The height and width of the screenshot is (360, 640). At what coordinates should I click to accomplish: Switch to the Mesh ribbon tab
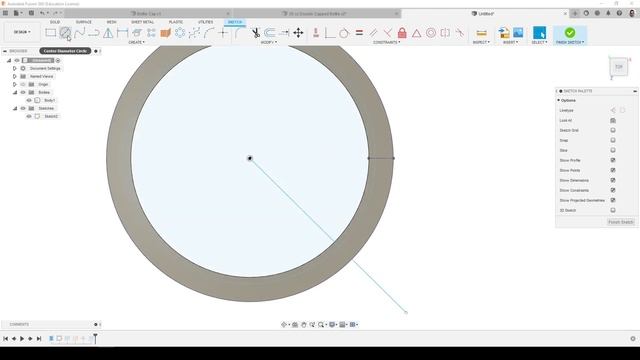point(111,22)
